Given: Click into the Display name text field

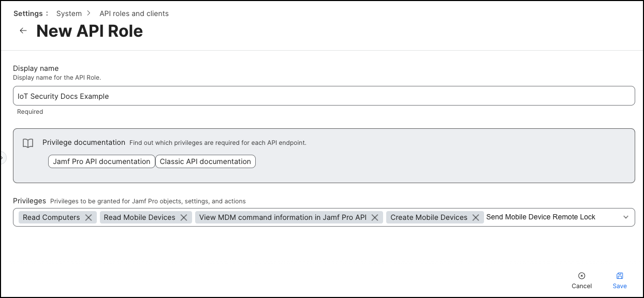Looking at the screenshot, I should 324,96.
